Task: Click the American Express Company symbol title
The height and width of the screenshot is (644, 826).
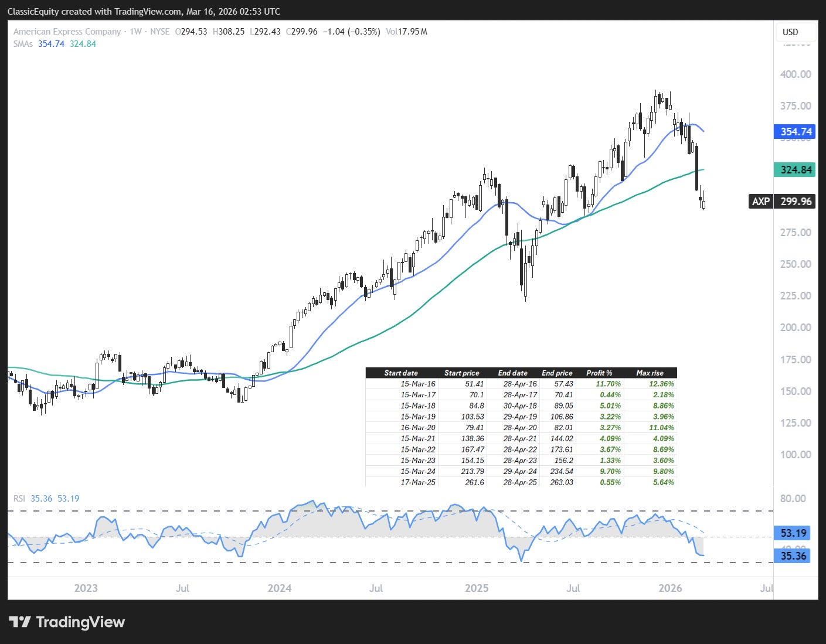Action: (67, 32)
